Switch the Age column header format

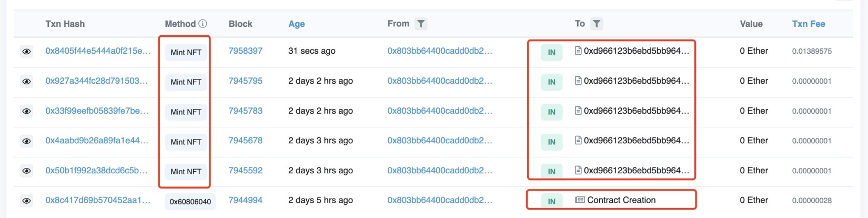click(x=296, y=24)
